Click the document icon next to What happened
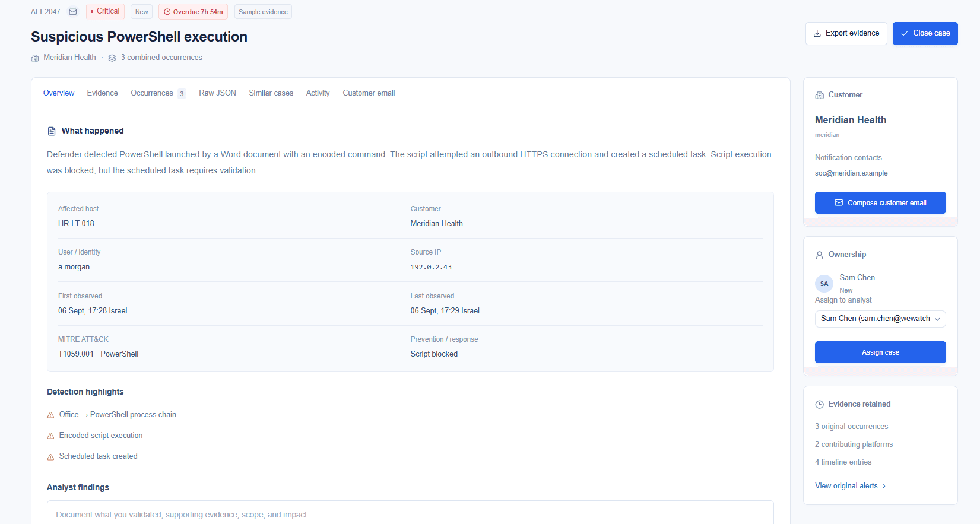 52,131
